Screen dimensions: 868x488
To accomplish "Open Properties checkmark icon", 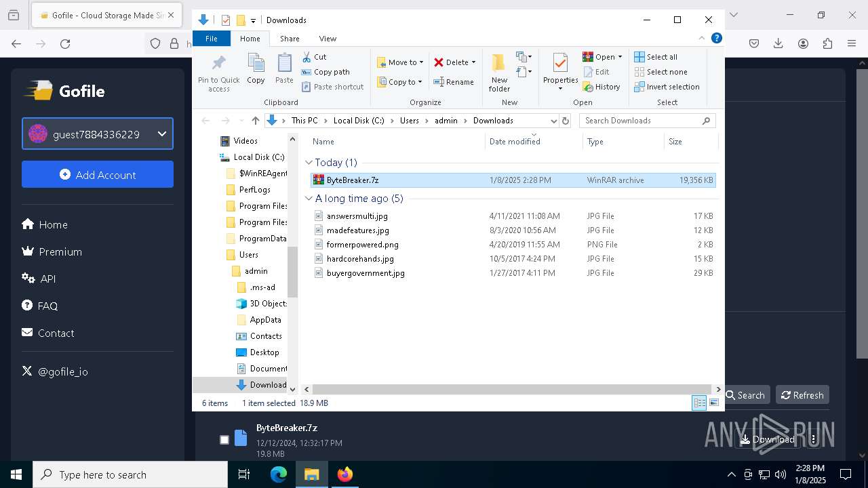I will 560,63.
